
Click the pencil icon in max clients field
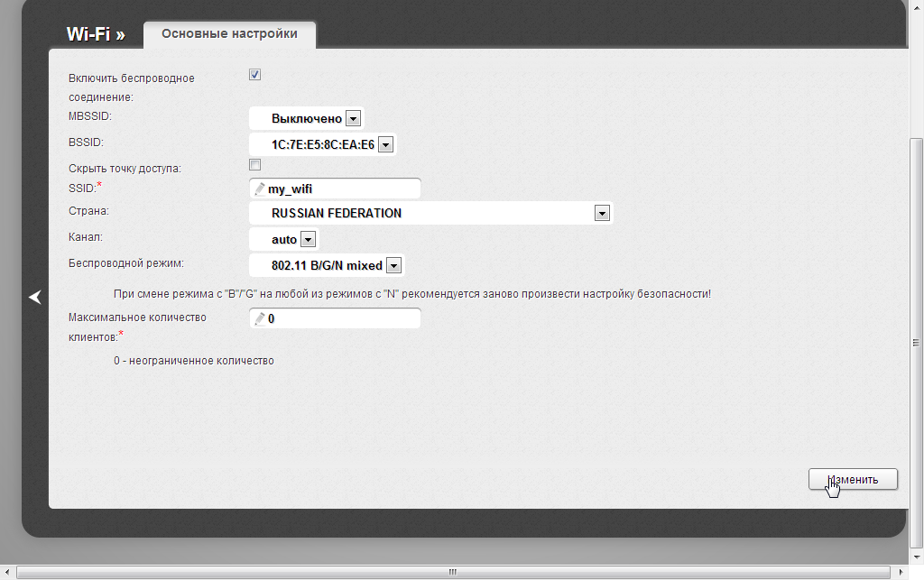[259, 318]
